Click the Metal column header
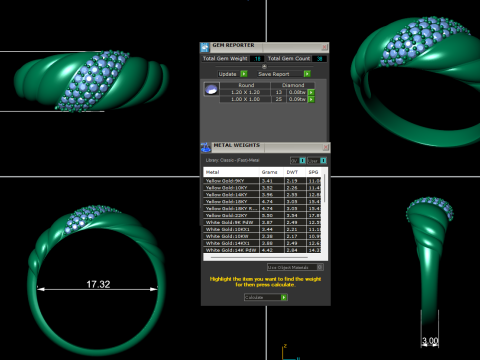The width and height of the screenshot is (480, 360). click(x=231, y=172)
